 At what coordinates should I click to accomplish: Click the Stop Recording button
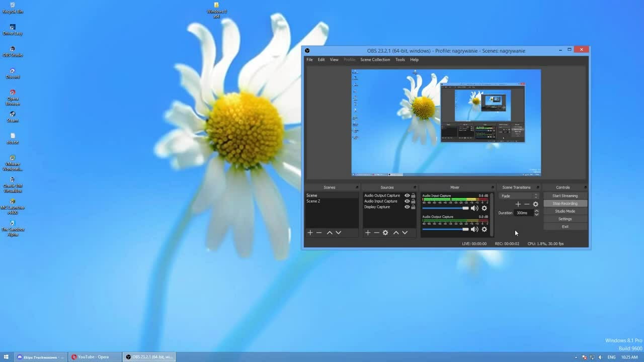pos(565,204)
